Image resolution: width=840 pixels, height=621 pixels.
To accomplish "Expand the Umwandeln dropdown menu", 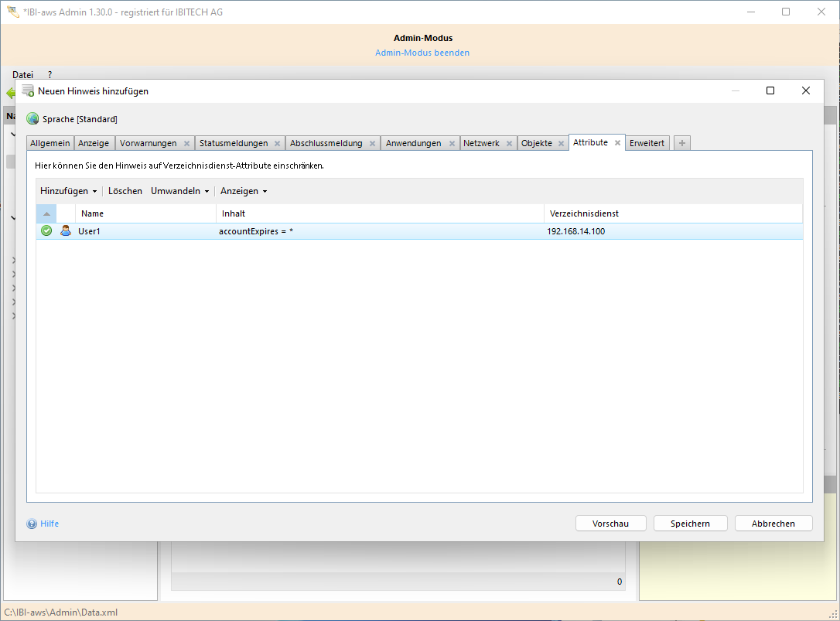I will pyautogui.click(x=179, y=191).
